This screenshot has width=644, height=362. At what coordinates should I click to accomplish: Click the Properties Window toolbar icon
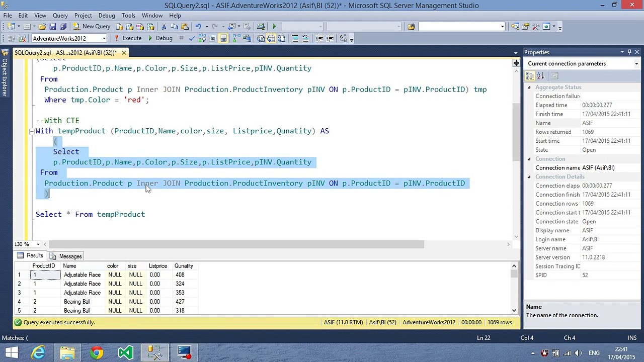(x=525, y=27)
